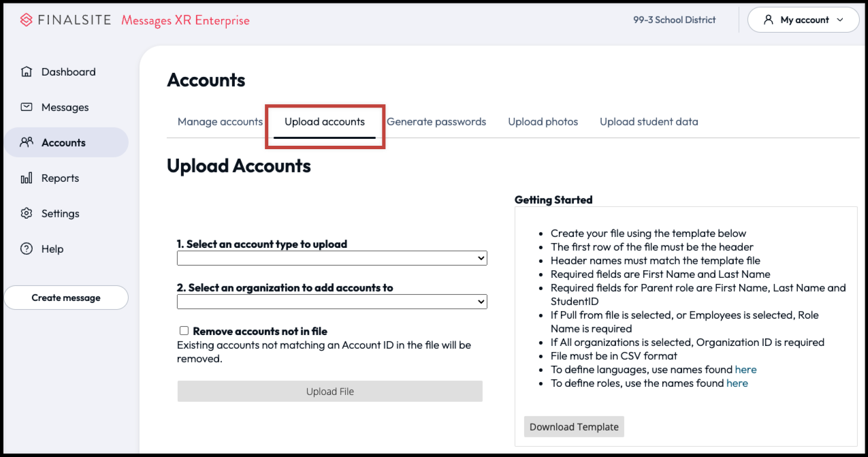Click the Help question mark icon
The image size is (868, 457).
coord(27,249)
